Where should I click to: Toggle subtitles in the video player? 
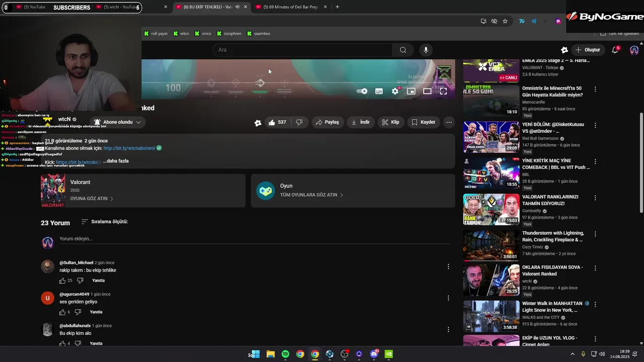379,91
